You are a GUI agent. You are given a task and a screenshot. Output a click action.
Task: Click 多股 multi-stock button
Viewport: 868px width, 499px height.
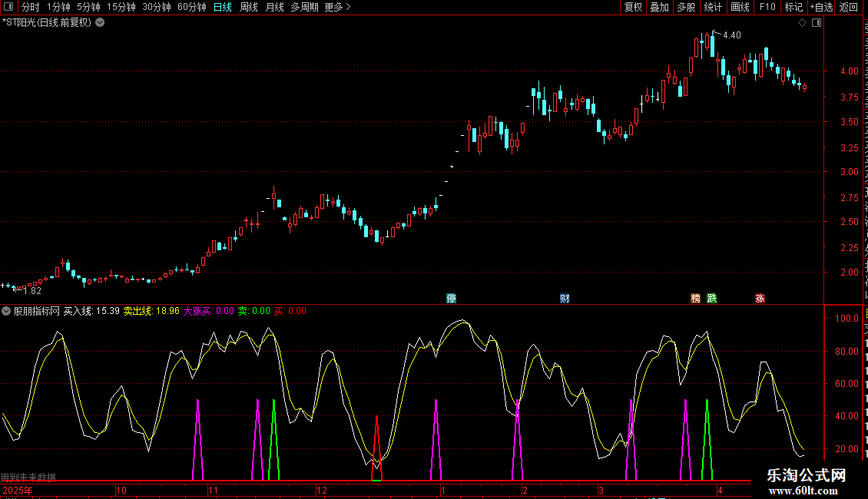click(687, 7)
